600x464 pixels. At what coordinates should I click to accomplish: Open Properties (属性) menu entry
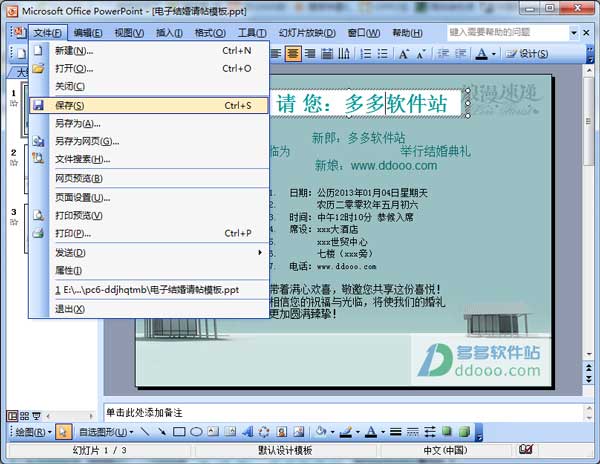coord(148,270)
